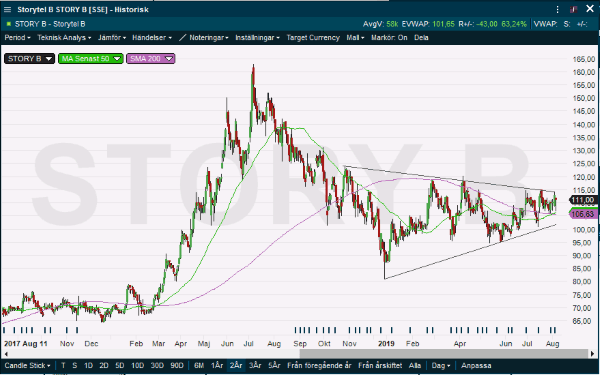Click Från föregående år range
The height and width of the screenshot is (375, 600).
[319, 366]
